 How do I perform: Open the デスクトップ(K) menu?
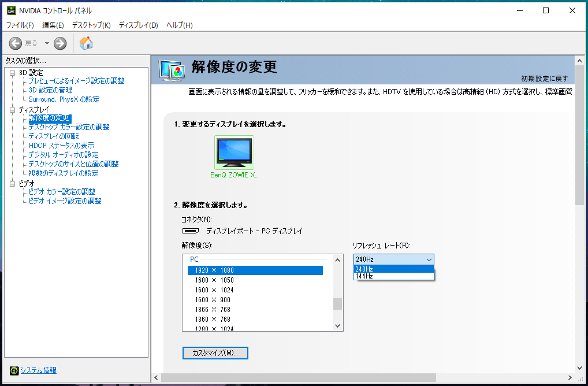91,25
